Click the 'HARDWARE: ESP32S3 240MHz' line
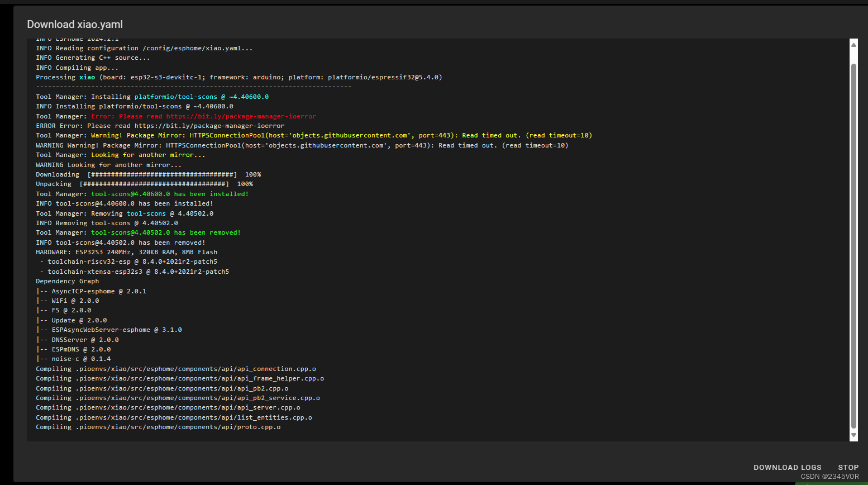868x485 pixels. (x=127, y=253)
